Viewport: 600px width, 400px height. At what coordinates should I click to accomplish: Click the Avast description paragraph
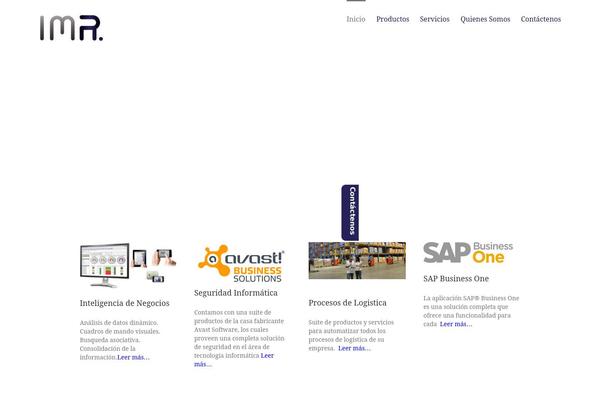[x=239, y=338]
